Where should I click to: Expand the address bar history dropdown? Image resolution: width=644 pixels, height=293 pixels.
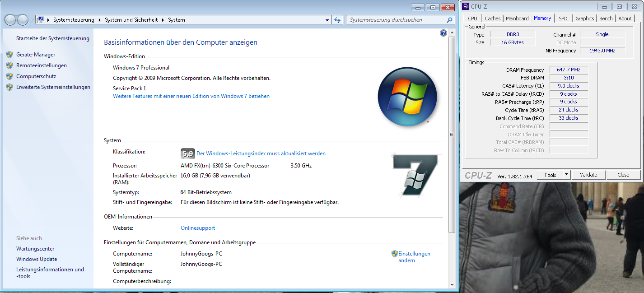[x=327, y=20]
